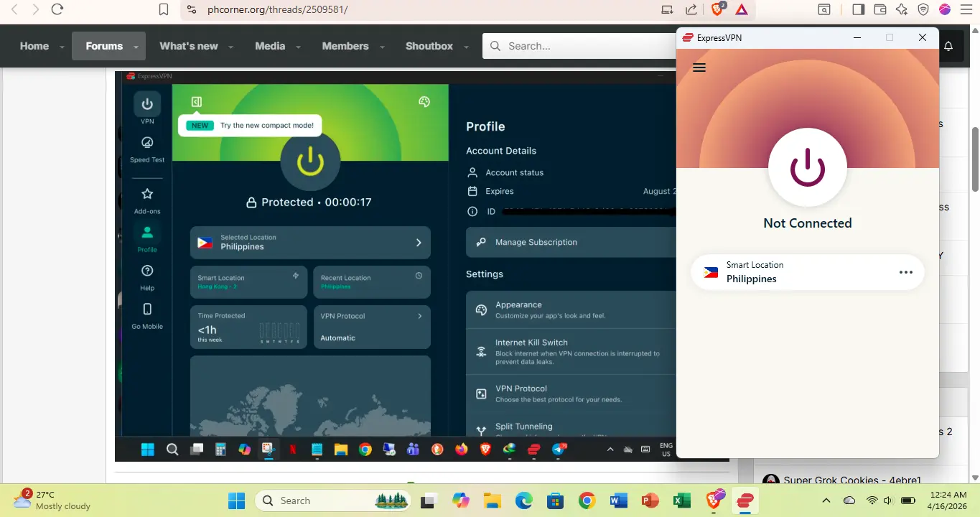Viewport: 980px width, 517px height.
Task: Open the weather widget showing 27°C
Action: 53,500
